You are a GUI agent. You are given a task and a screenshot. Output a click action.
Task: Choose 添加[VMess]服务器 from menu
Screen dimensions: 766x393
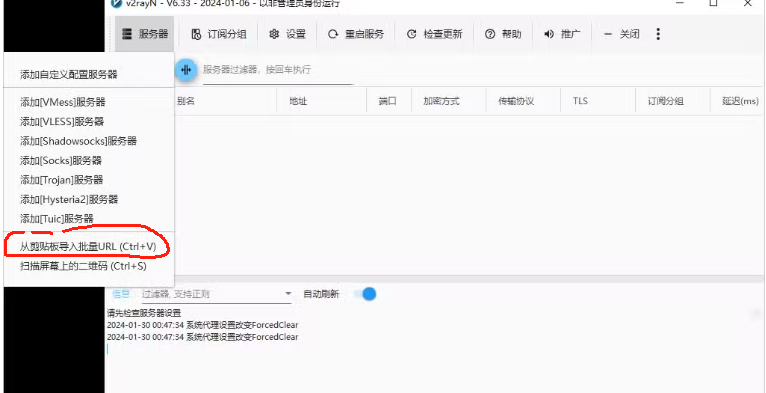(x=89, y=102)
